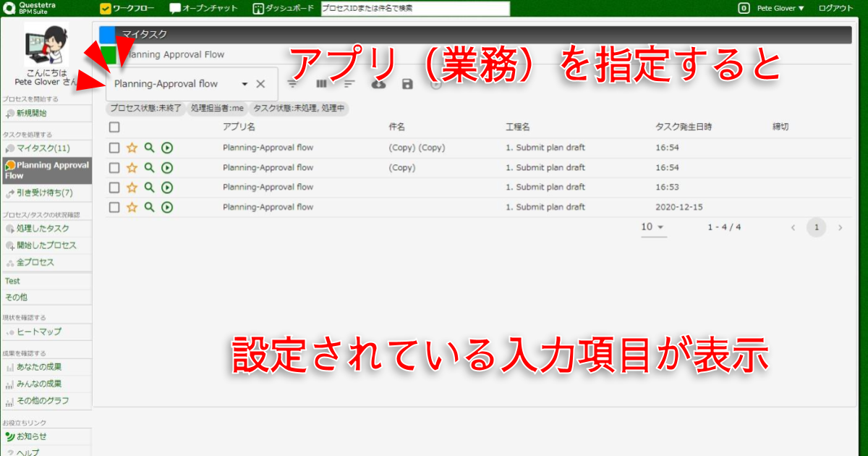Click the cloud download icon
The image size is (868, 456).
[x=378, y=84]
